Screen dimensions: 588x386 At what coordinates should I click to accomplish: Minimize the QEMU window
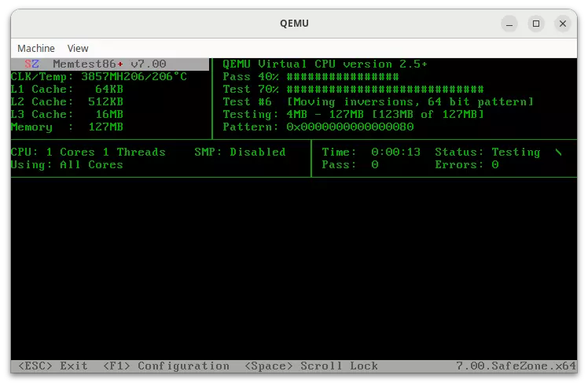tap(509, 24)
